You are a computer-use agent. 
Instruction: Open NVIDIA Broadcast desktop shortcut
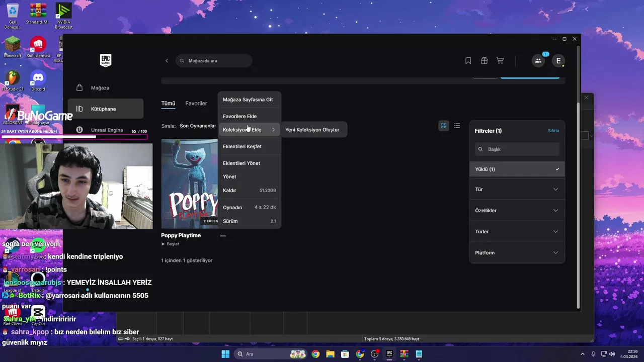coord(63,16)
